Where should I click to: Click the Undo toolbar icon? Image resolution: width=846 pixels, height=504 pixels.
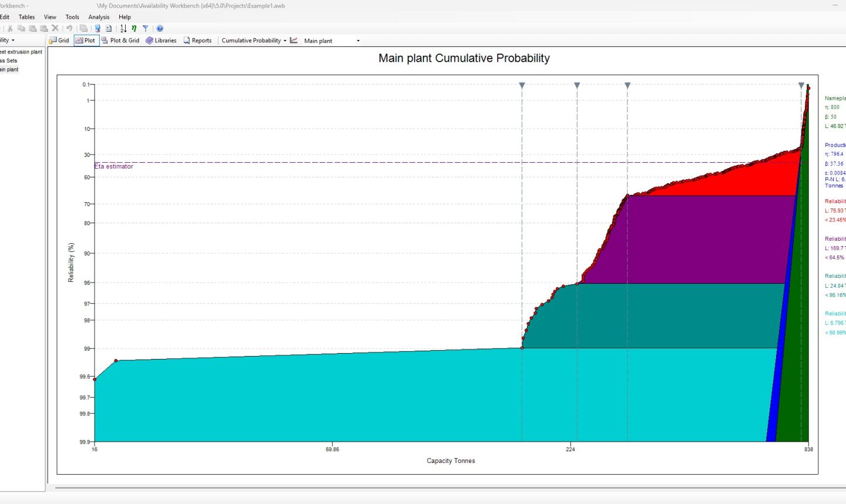(x=69, y=28)
